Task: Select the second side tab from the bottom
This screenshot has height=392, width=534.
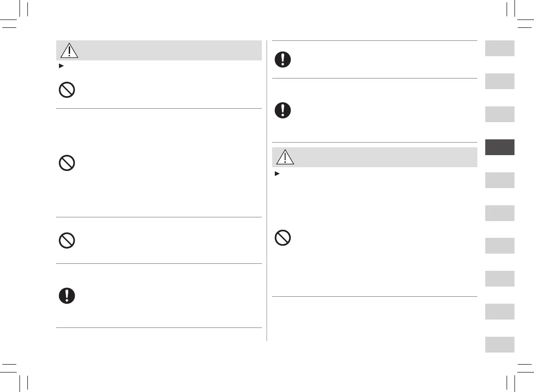Action: pyautogui.click(x=500, y=311)
